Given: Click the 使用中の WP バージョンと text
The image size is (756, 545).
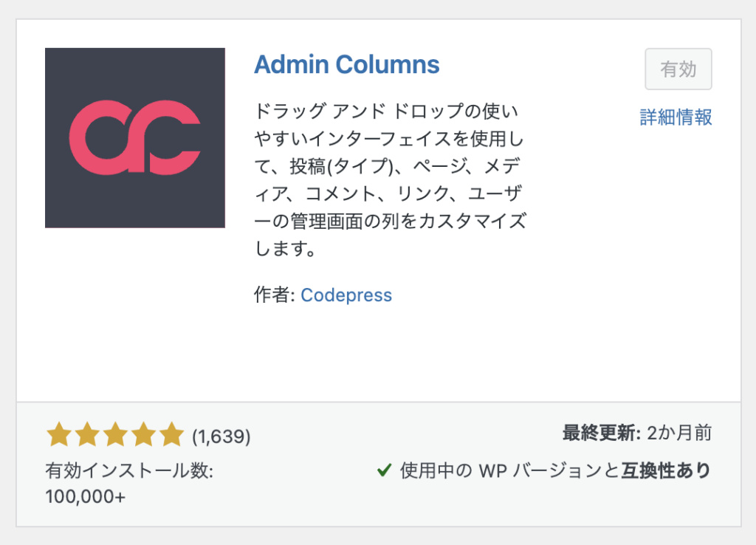Looking at the screenshot, I should [x=509, y=470].
